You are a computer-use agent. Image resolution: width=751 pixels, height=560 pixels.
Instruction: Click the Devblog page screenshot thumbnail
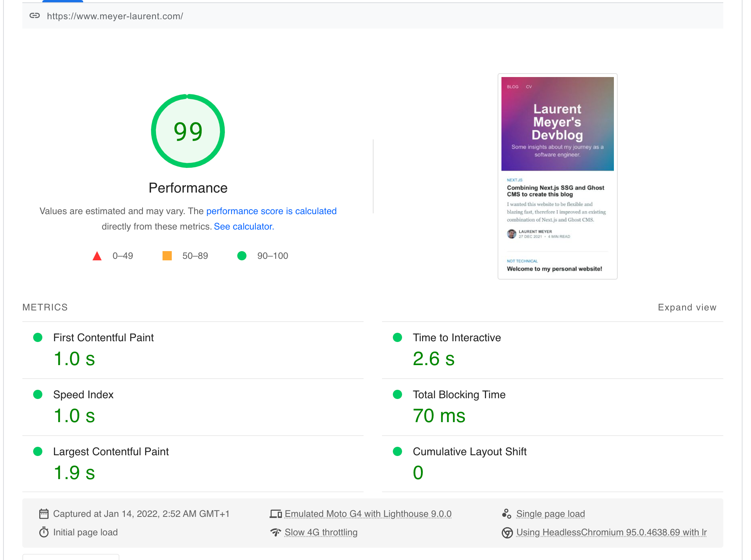558,176
